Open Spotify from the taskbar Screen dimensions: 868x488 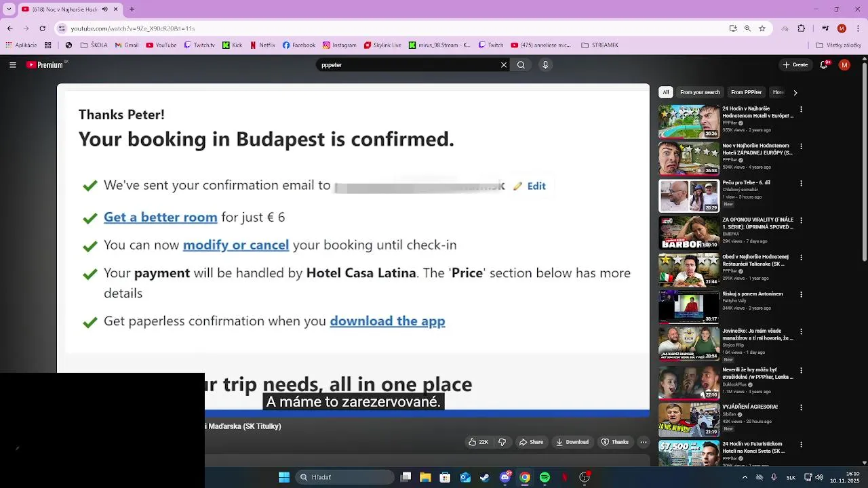point(545,477)
